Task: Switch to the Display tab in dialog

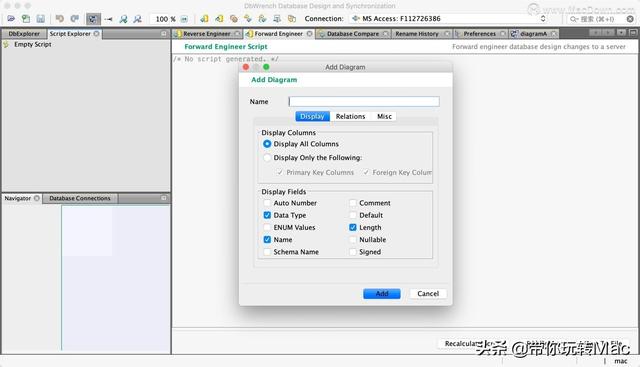Action: coord(312,116)
